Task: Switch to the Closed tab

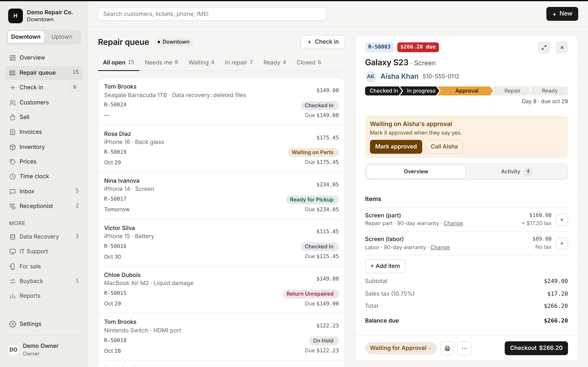Action: [x=308, y=63]
